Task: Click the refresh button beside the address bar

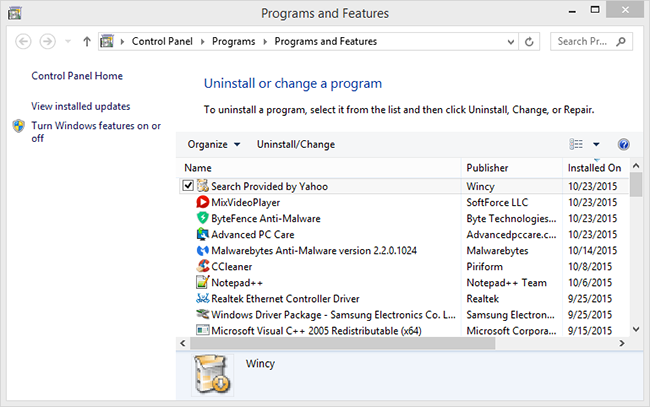Action: click(530, 42)
